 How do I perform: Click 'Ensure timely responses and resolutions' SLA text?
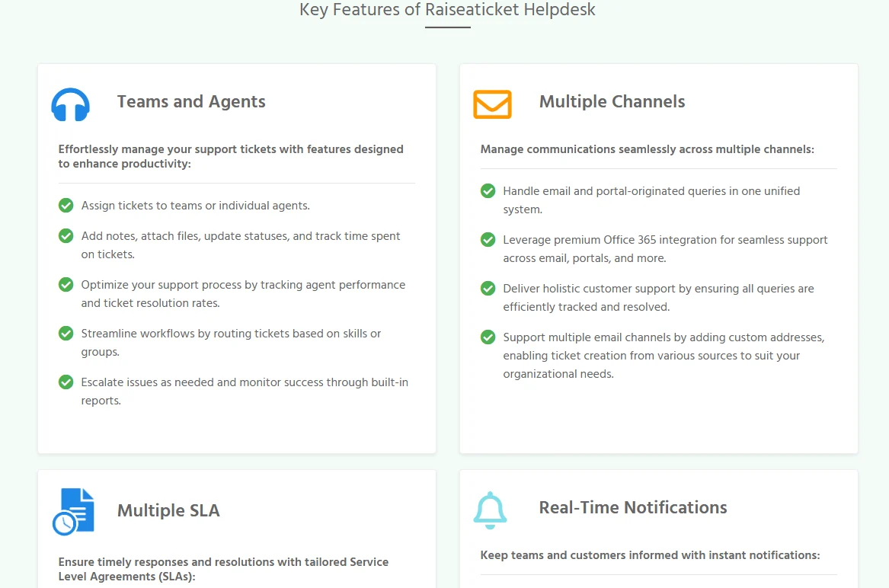coord(223,569)
